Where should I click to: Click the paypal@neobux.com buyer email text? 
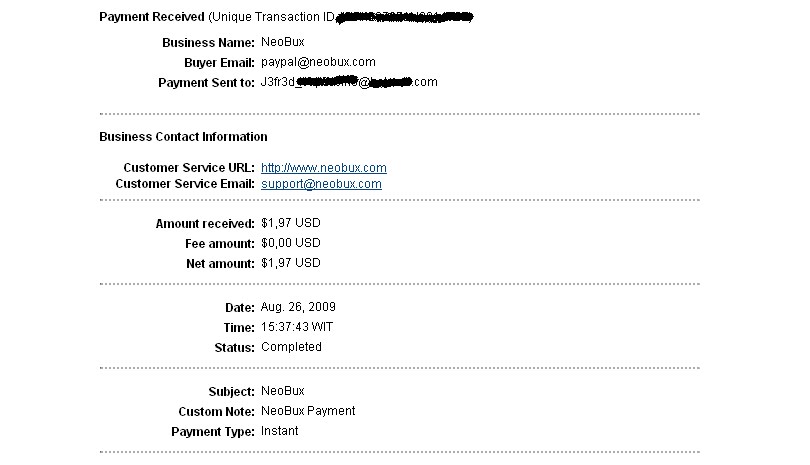(x=318, y=62)
